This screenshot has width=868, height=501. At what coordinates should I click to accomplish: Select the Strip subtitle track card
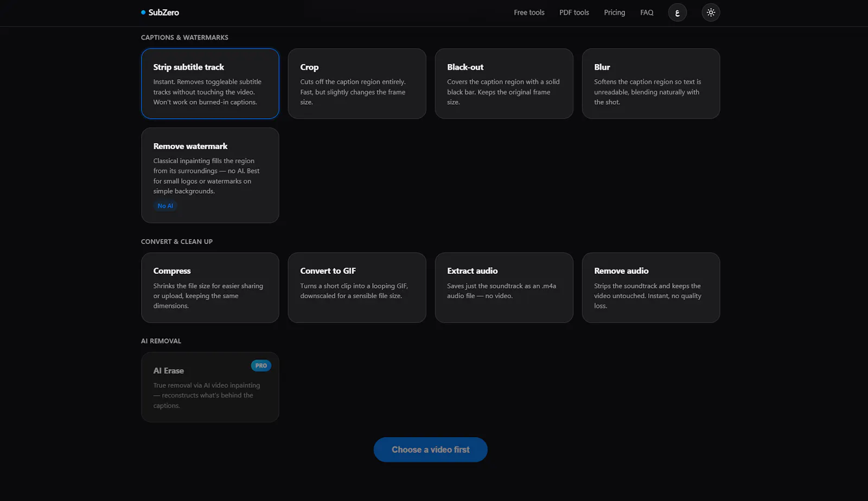(x=210, y=83)
